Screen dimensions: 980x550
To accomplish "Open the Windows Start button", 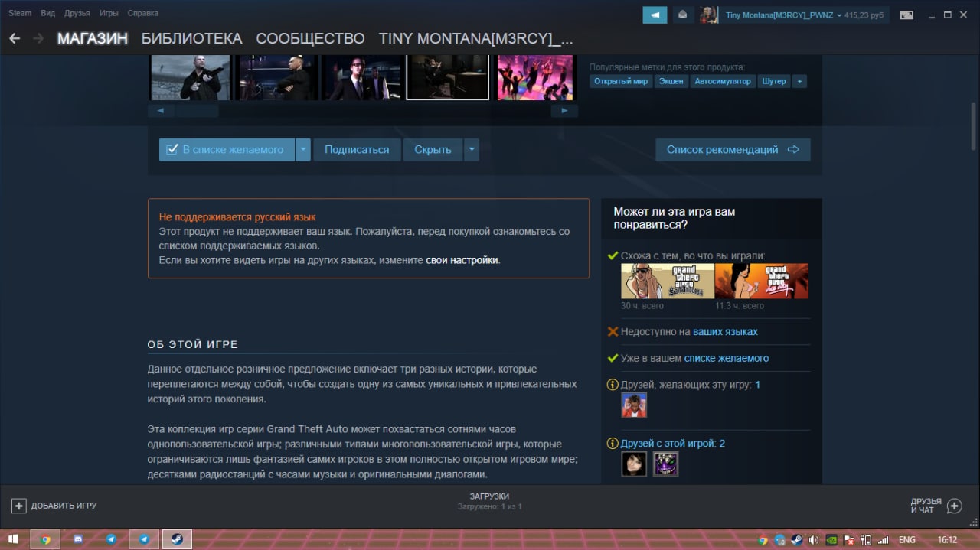I will click(x=14, y=539).
